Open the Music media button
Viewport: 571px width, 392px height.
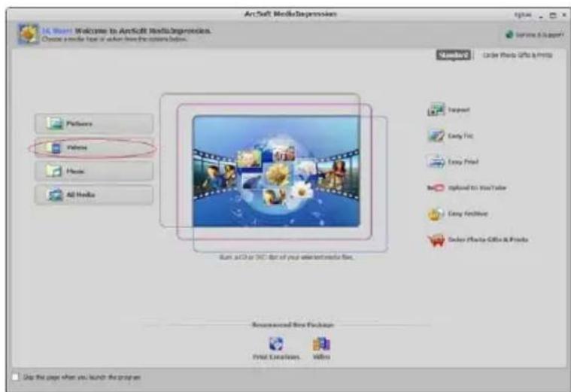click(94, 171)
